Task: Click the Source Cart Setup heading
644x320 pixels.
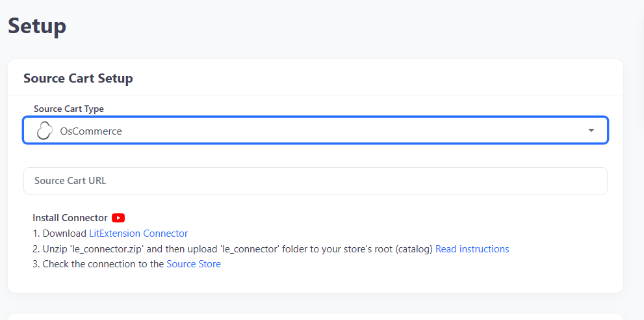Action: point(78,78)
